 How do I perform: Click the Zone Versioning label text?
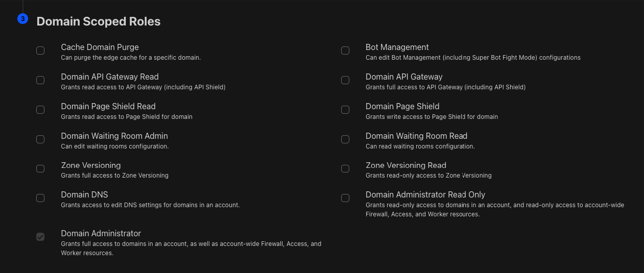pos(91,165)
